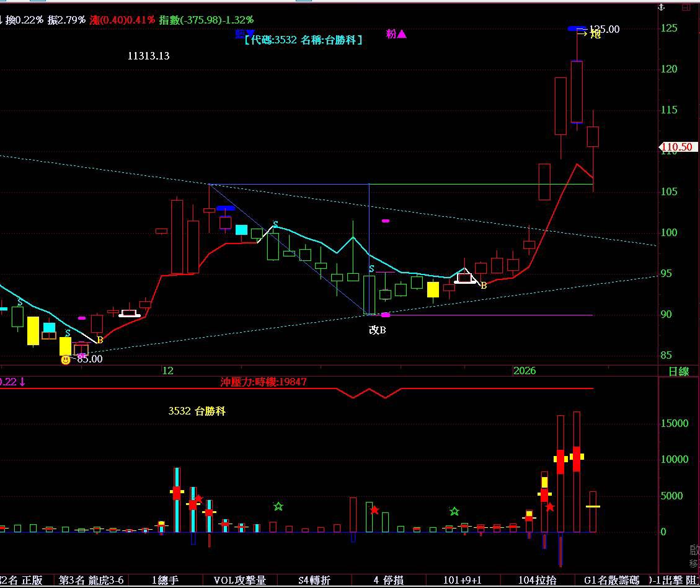Click the 2026 date marker on time axis
Image resolution: width=700 pixels, height=588 pixels.
click(x=525, y=371)
